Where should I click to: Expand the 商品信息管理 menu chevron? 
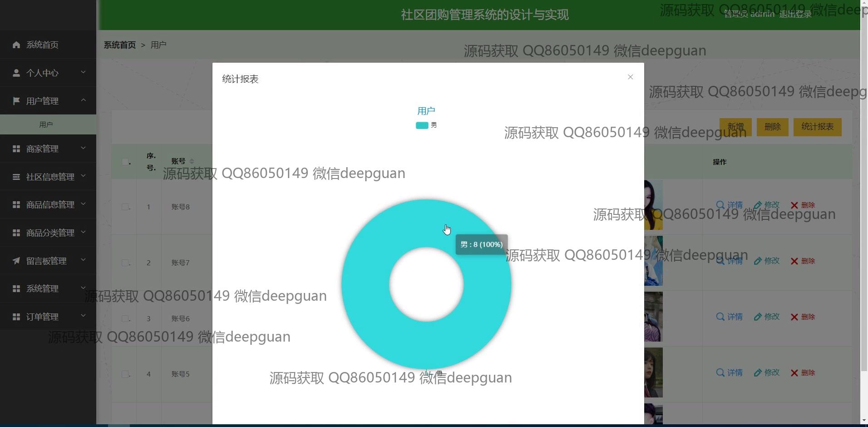point(83,204)
